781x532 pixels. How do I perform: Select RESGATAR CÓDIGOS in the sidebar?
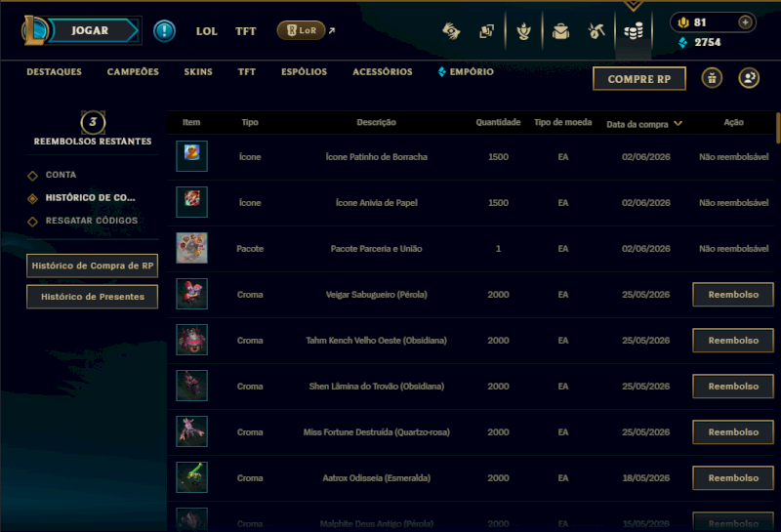[92, 221]
